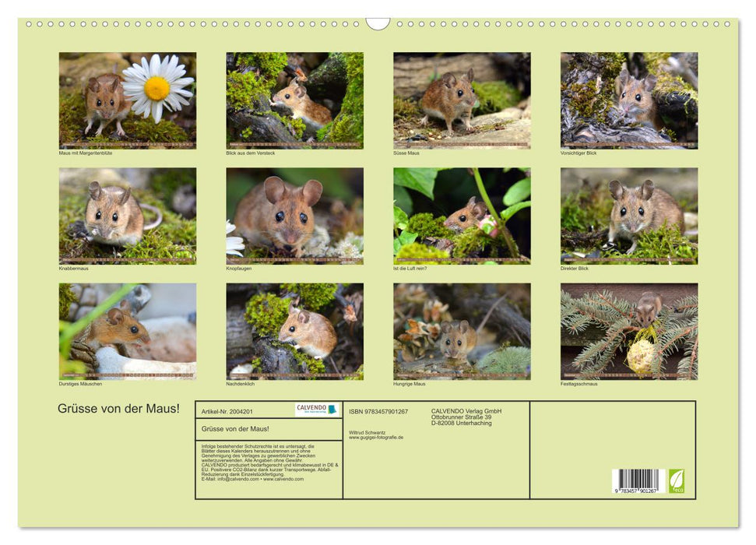The image size is (756, 545).
Task: Select the 'Blick aus dem Versteck' photo
Action: (x=294, y=100)
